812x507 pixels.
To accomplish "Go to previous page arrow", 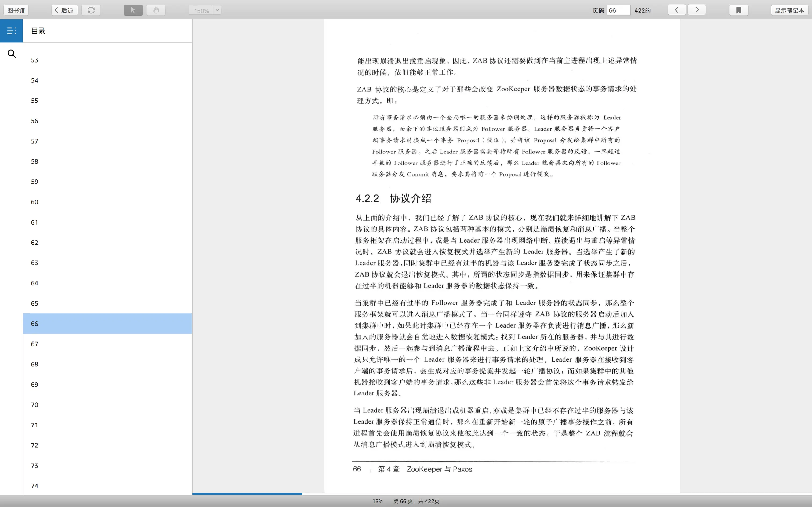I will 676,10.
